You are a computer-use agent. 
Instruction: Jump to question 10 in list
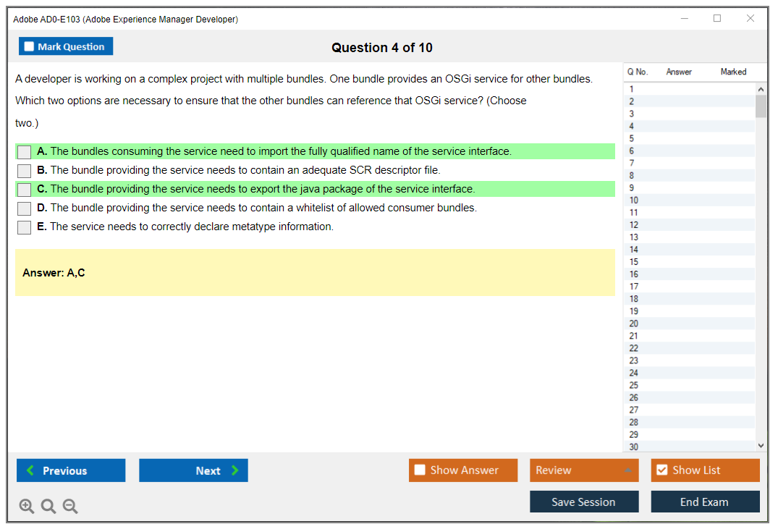coord(634,200)
